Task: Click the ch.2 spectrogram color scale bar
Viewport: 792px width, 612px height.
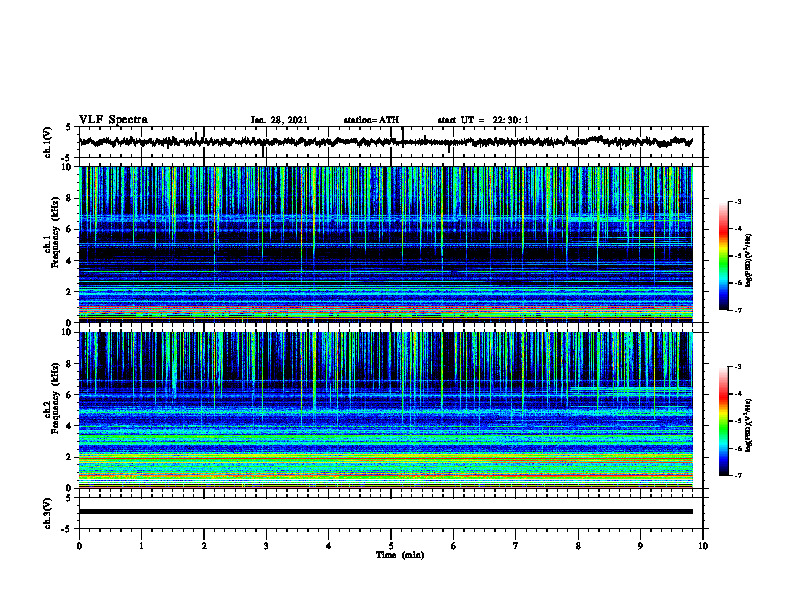Action: coord(724,421)
